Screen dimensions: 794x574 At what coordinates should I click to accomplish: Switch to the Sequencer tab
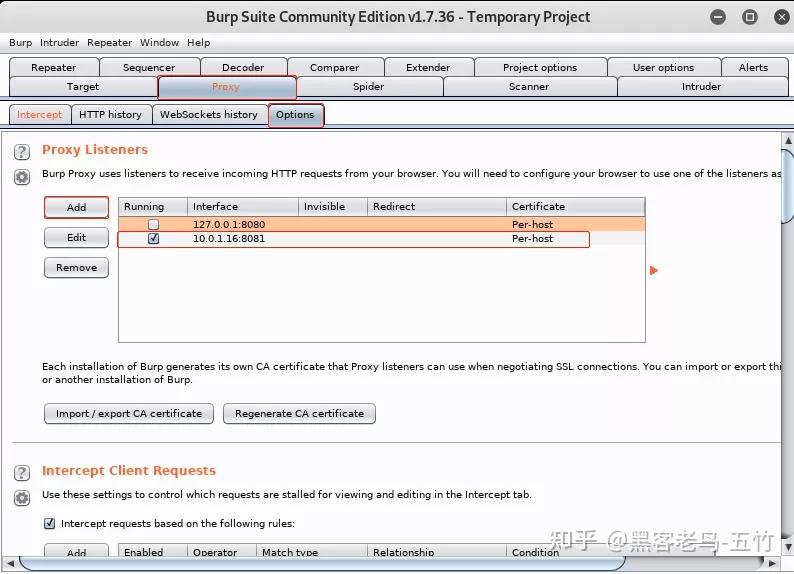coord(149,67)
